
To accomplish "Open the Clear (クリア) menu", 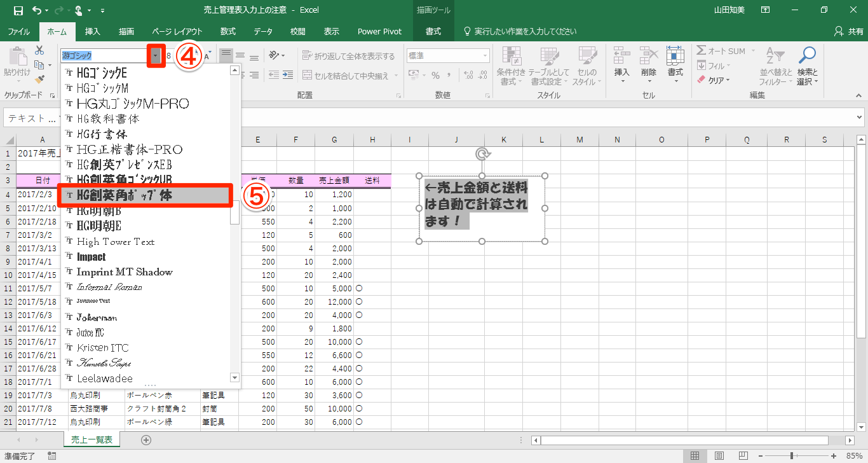I will point(714,80).
